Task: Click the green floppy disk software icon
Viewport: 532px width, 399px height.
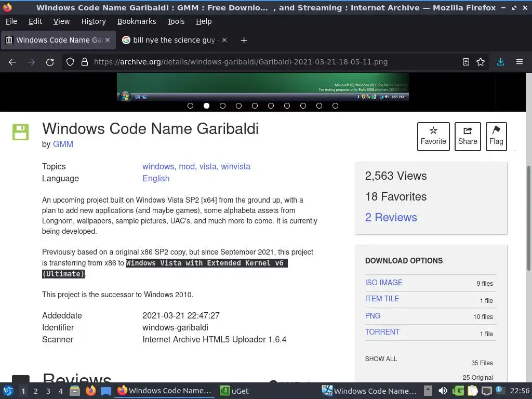Action: click(x=20, y=132)
